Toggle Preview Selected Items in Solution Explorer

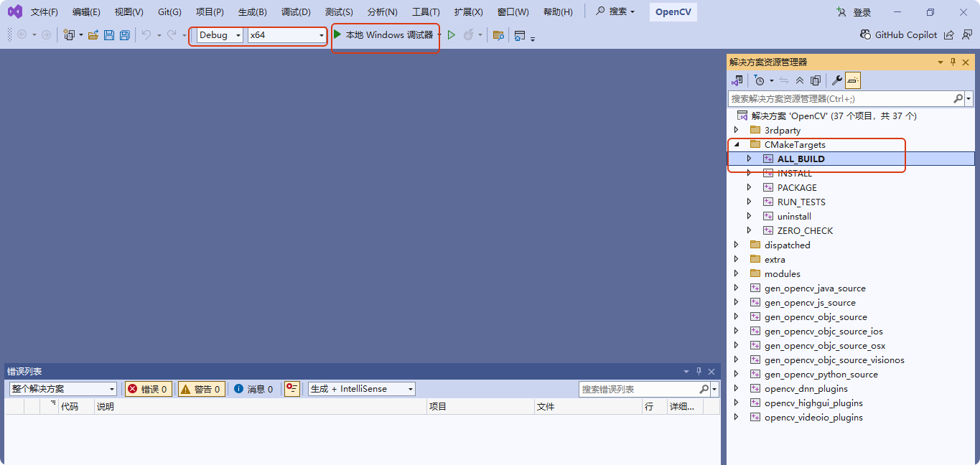(x=853, y=80)
